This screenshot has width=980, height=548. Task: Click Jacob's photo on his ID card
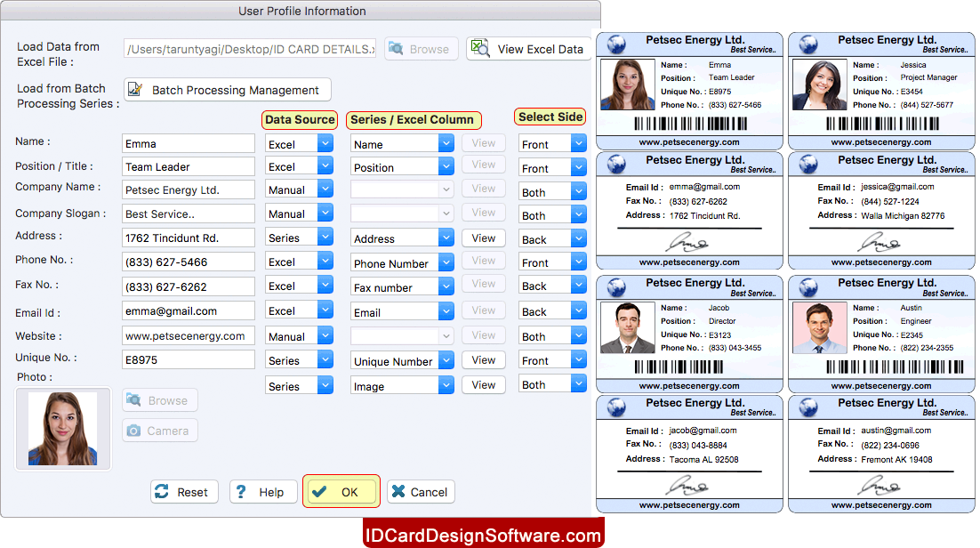pyautogui.click(x=628, y=327)
